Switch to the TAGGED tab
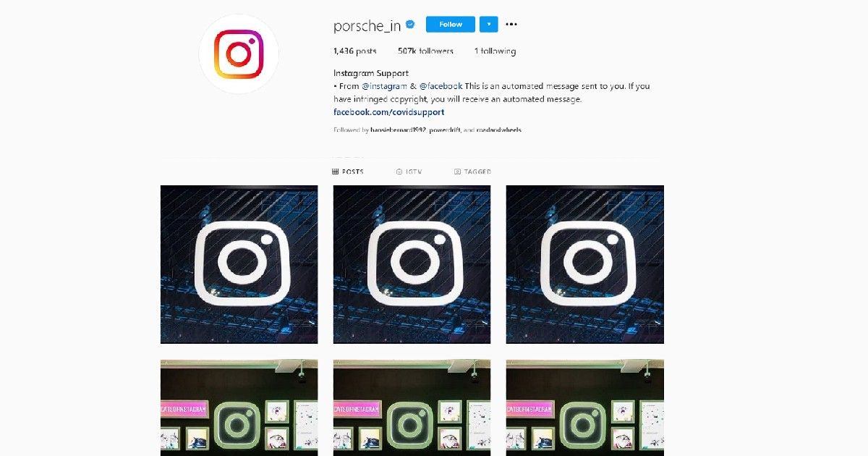The width and height of the screenshot is (868, 456). [x=473, y=172]
